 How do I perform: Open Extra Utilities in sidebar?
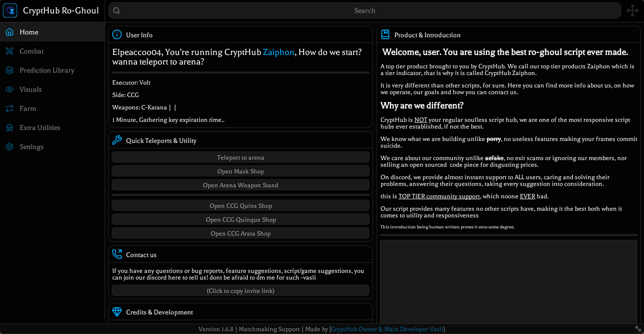(x=52, y=128)
